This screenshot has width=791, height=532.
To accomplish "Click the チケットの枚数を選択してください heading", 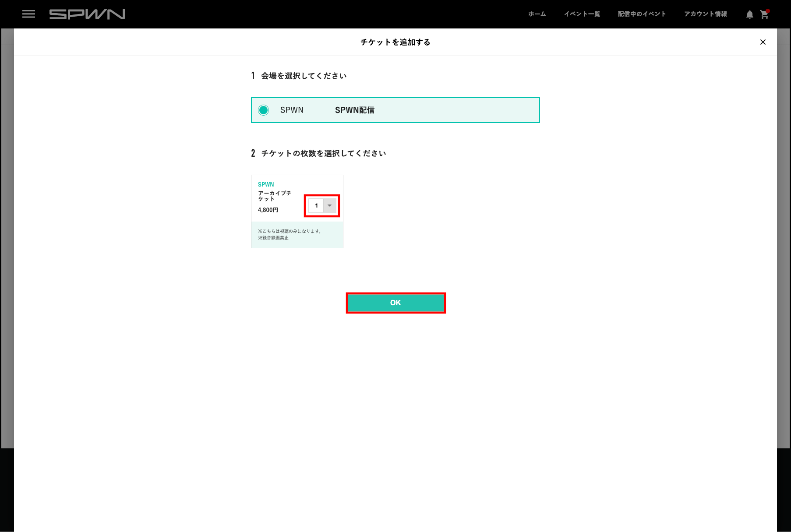I will click(324, 153).
